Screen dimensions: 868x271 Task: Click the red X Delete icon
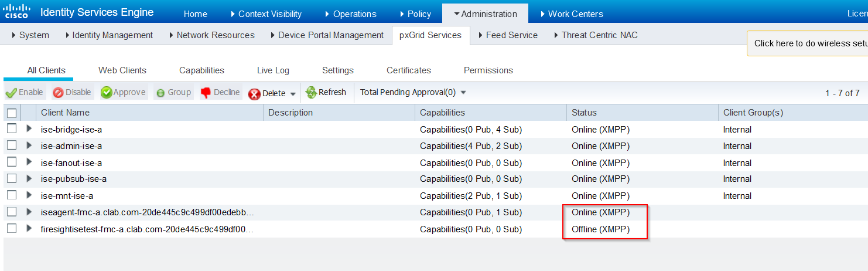254,94
